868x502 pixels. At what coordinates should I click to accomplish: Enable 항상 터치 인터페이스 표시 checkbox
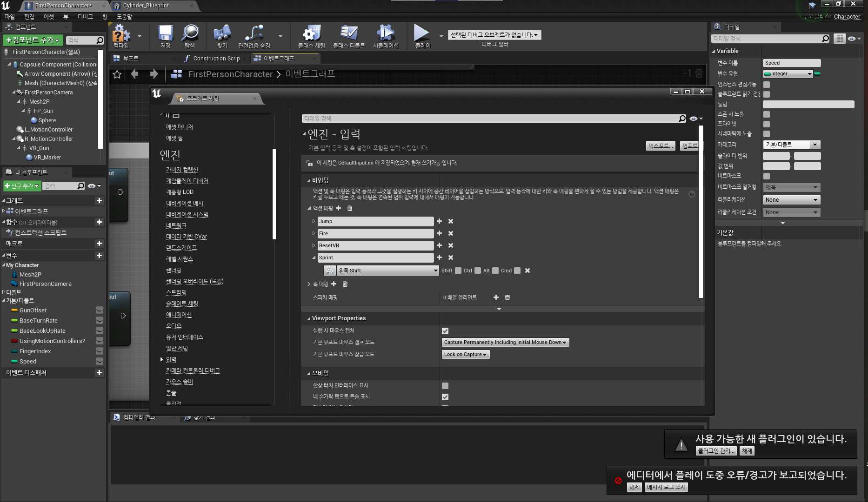(445, 386)
